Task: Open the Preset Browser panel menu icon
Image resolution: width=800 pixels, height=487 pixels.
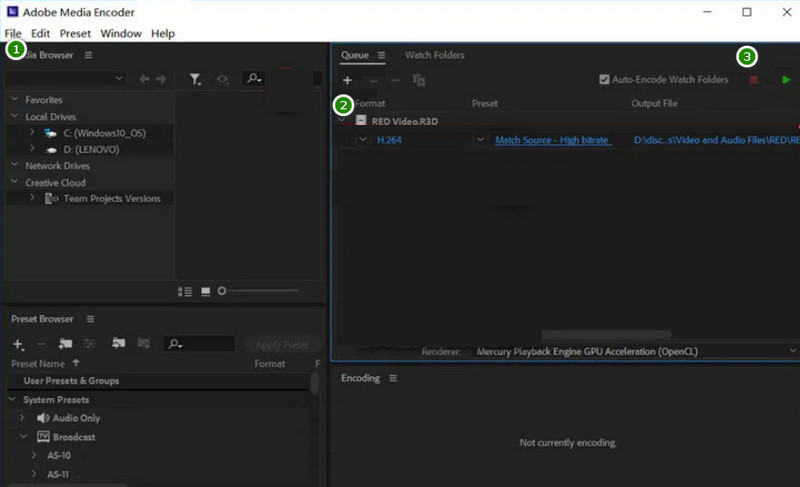Action: pyautogui.click(x=90, y=319)
